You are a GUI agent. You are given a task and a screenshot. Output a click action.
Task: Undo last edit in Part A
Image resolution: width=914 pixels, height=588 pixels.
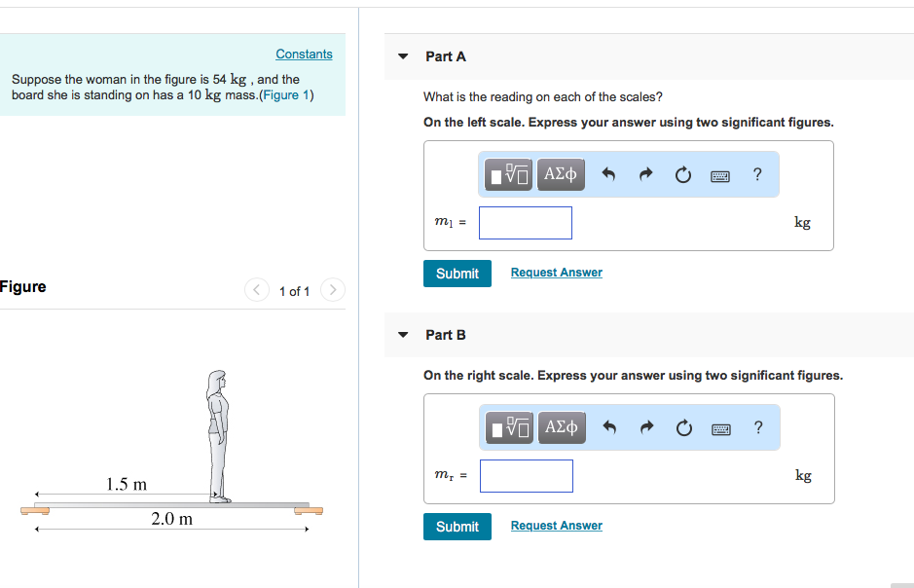point(608,174)
